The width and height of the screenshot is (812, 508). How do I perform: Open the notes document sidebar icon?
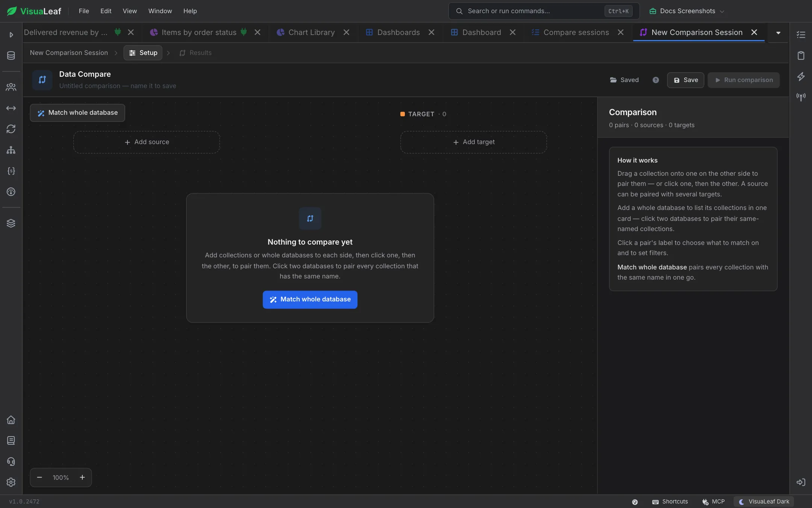tap(11, 440)
